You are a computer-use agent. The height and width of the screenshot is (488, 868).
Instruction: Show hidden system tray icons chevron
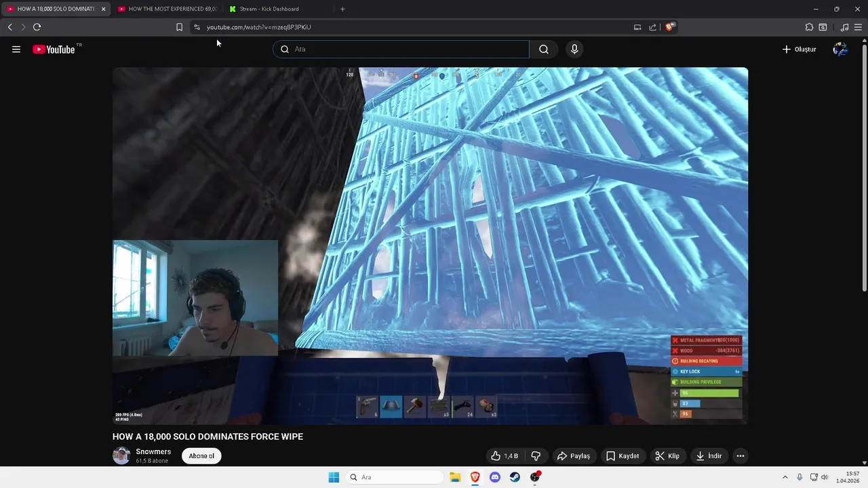pos(785,477)
